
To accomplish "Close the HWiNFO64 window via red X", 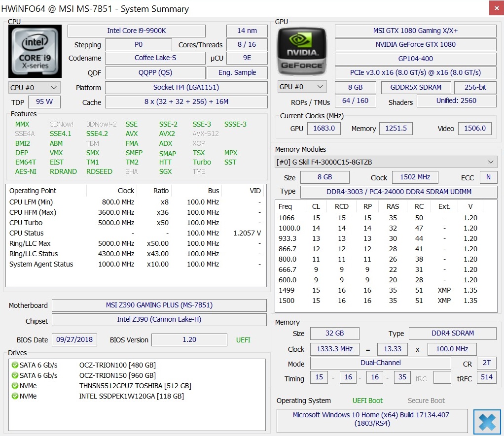I will click(x=497, y=8).
